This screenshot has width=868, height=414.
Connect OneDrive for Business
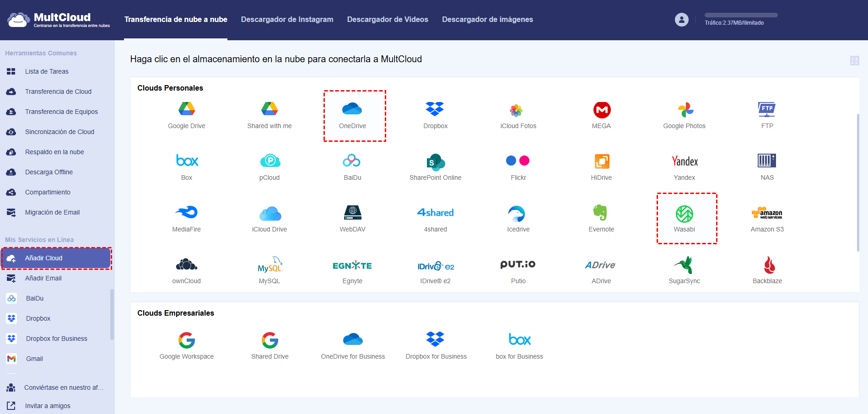(x=353, y=346)
